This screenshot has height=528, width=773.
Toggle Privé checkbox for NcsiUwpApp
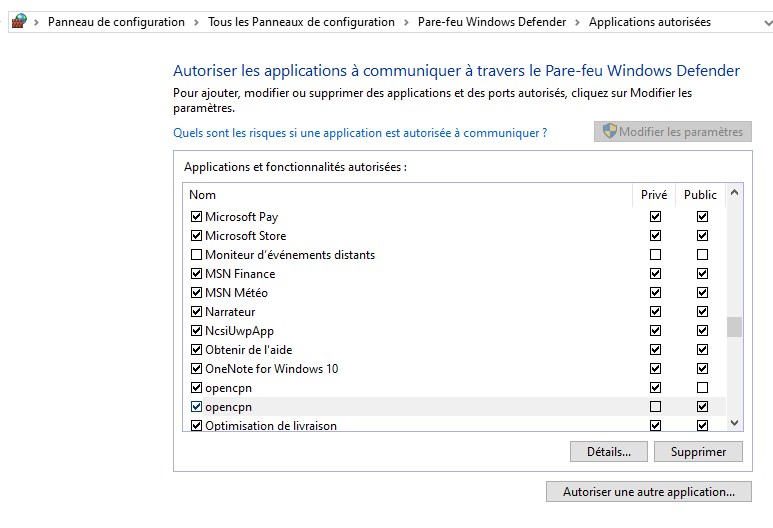pyautogui.click(x=655, y=330)
